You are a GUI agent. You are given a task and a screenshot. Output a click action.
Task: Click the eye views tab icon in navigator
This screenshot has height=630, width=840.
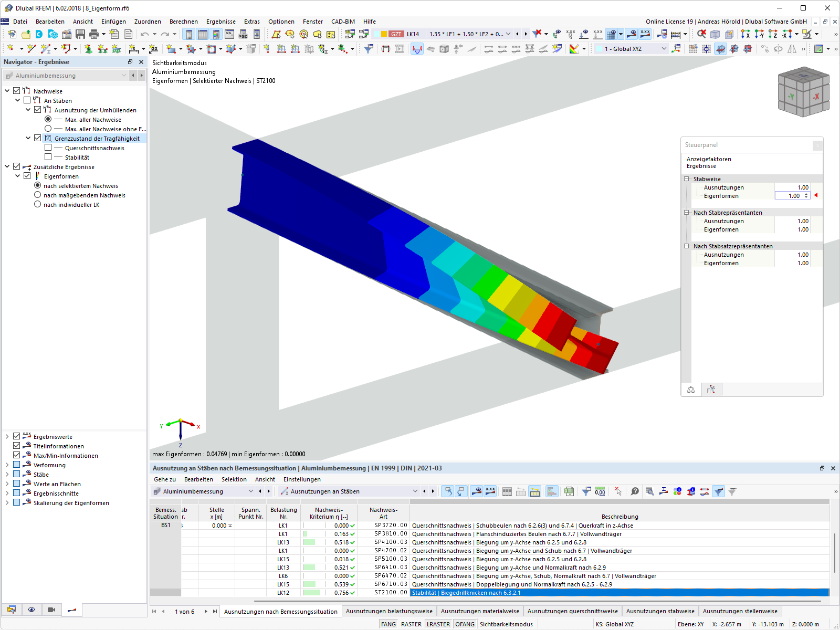(31, 610)
